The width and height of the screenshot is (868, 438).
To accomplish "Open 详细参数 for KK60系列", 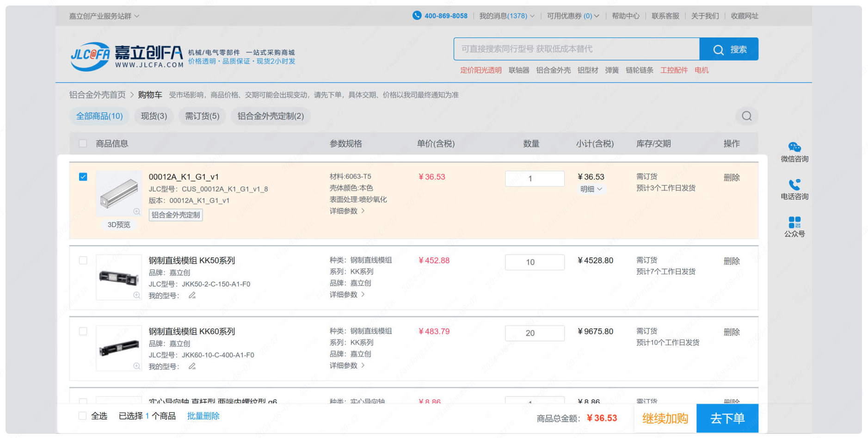I will tap(347, 365).
